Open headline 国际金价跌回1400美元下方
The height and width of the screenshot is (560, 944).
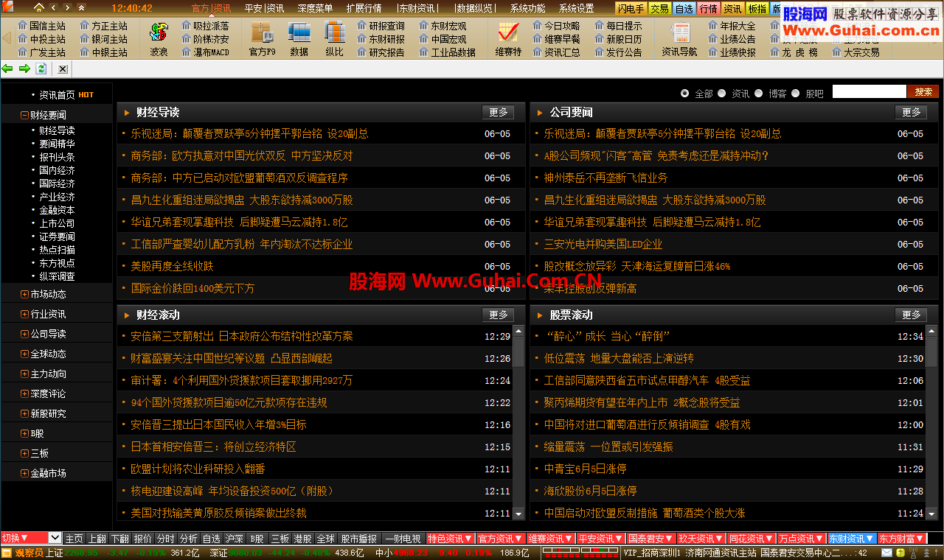coord(192,288)
